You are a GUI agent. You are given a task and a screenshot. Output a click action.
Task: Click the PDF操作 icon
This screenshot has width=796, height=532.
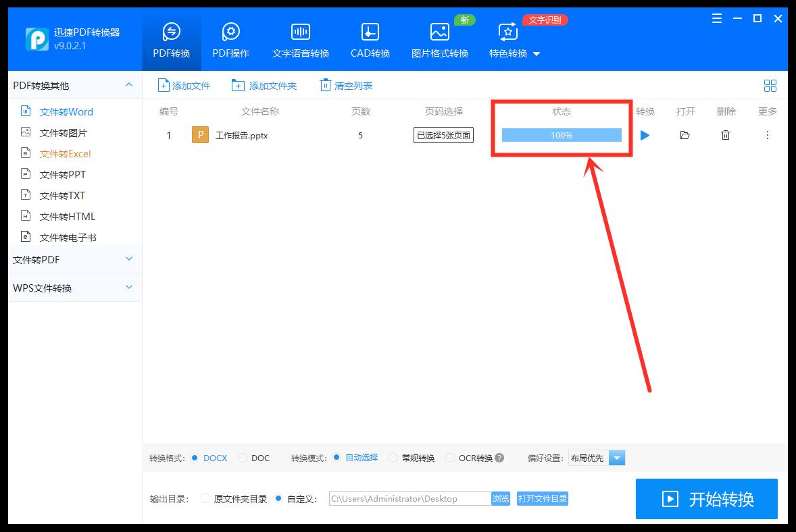click(x=230, y=38)
